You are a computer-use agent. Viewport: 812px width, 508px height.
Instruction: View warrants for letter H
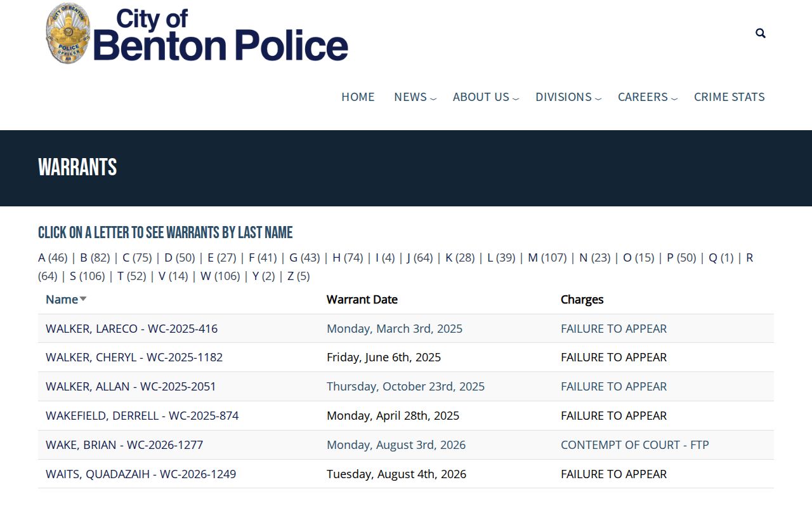click(337, 258)
